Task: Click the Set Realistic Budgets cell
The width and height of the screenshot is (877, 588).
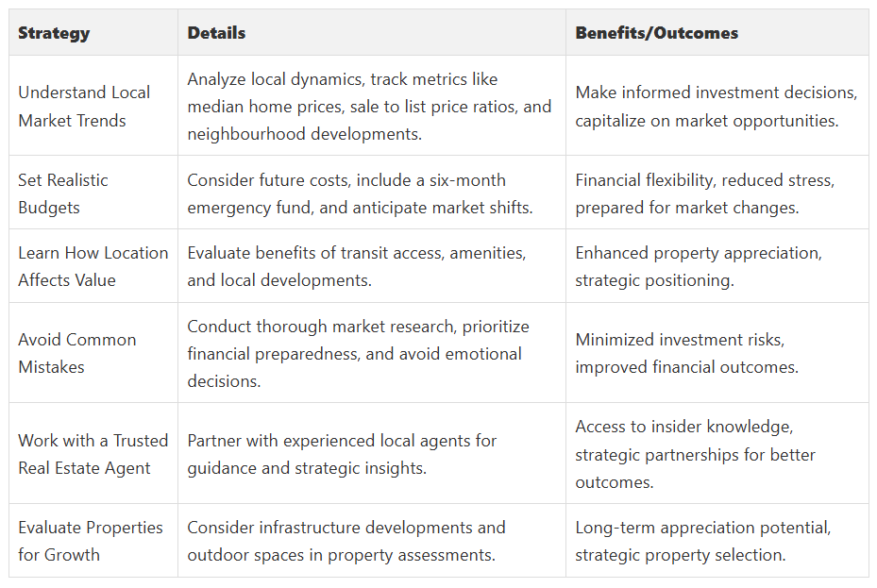Action: pyautogui.click(x=63, y=193)
